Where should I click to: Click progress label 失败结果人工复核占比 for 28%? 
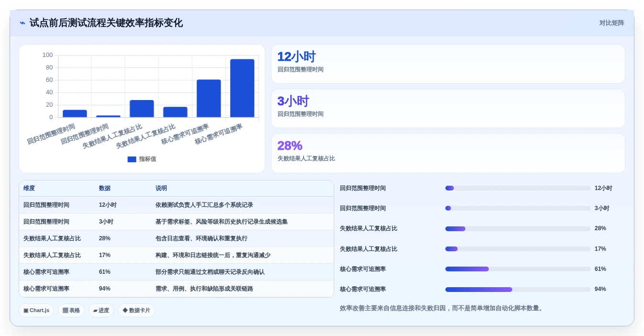[369, 228]
